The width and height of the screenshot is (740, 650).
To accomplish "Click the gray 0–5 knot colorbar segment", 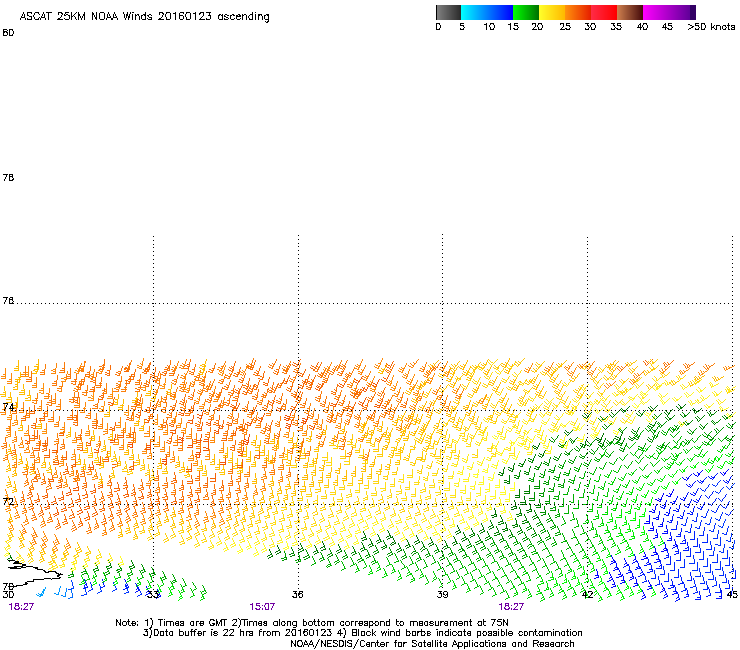I will click(448, 12).
